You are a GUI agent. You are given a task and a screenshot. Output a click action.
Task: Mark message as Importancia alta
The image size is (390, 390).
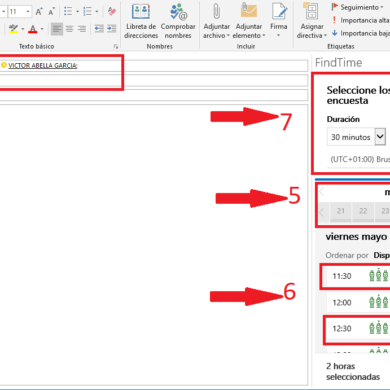[x=360, y=20]
